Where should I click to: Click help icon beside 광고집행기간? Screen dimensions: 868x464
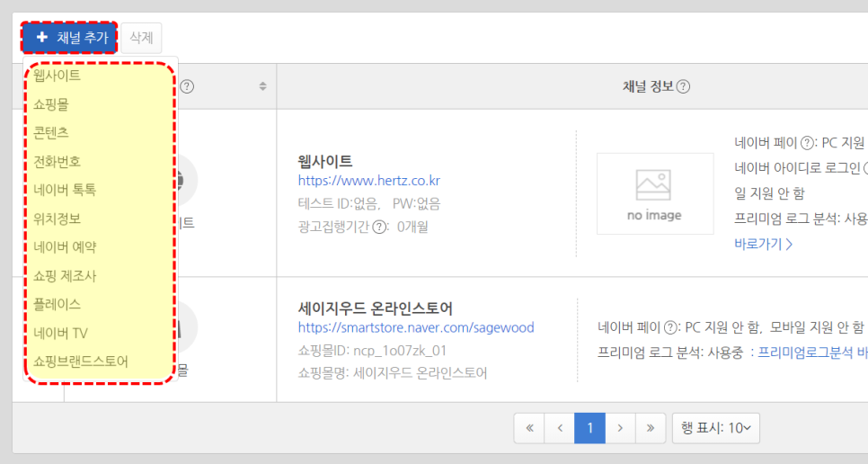[379, 227]
